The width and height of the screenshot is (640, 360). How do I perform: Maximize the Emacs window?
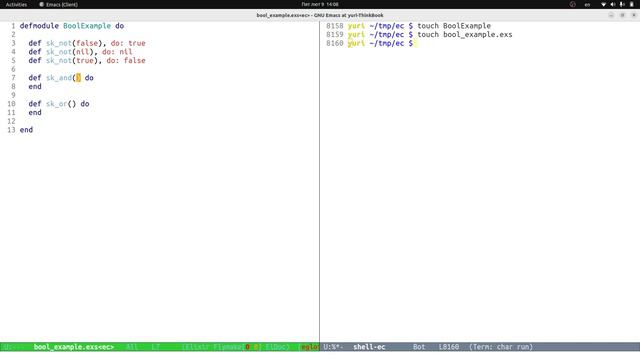coord(622,15)
